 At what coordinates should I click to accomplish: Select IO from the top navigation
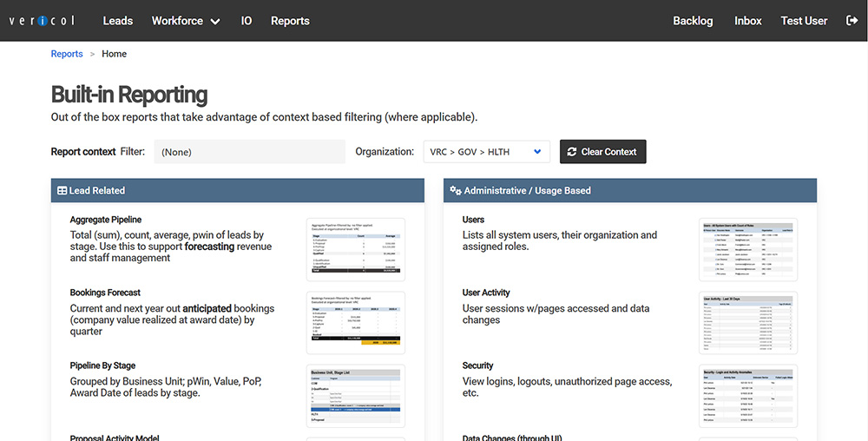point(247,21)
